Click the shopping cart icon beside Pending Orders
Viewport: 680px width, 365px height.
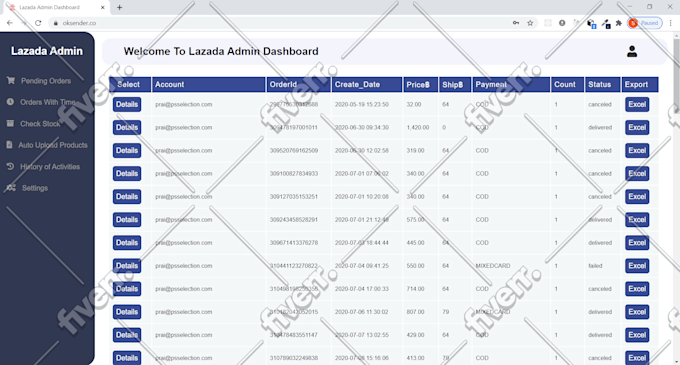[x=11, y=80]
